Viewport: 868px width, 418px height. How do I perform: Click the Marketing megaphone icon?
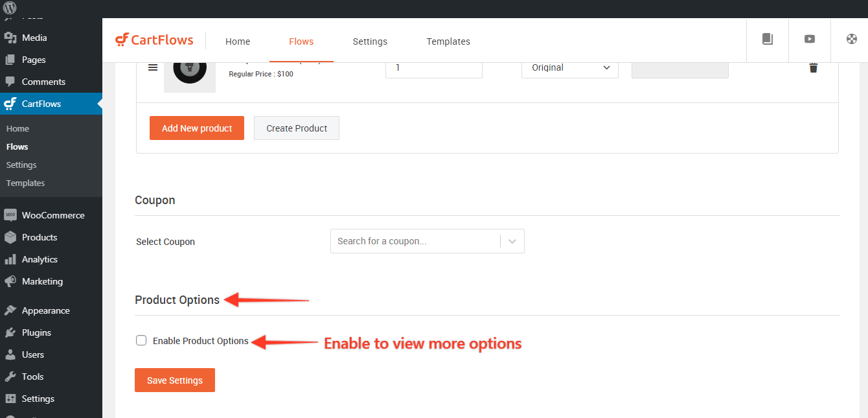click(10, 281)
